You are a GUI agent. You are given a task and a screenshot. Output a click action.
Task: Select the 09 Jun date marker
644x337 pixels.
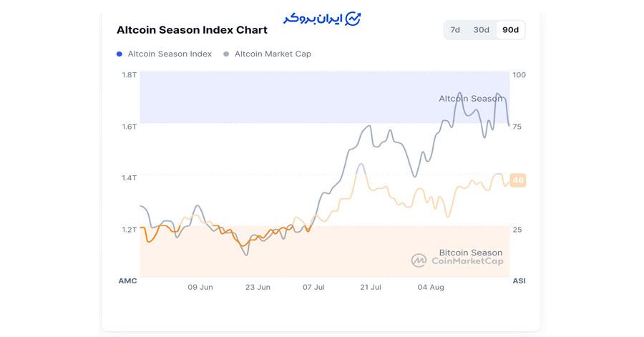tap(200, 287)
